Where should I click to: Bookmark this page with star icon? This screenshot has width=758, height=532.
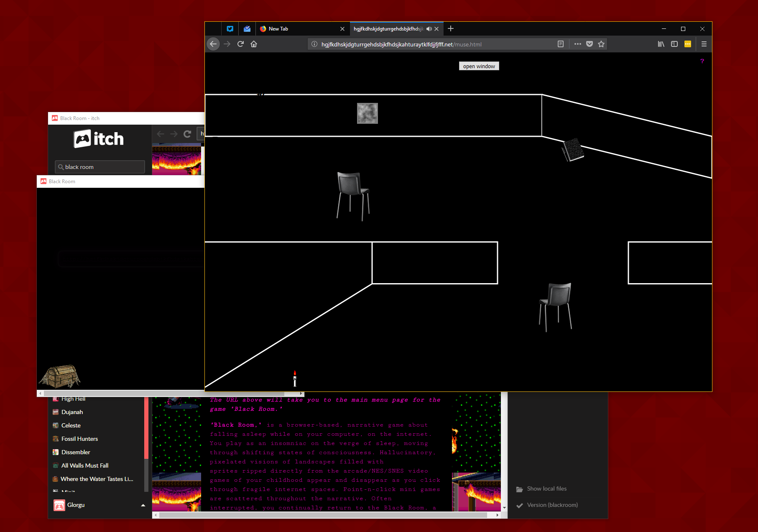pyautogui.click(x=601, y=44)
